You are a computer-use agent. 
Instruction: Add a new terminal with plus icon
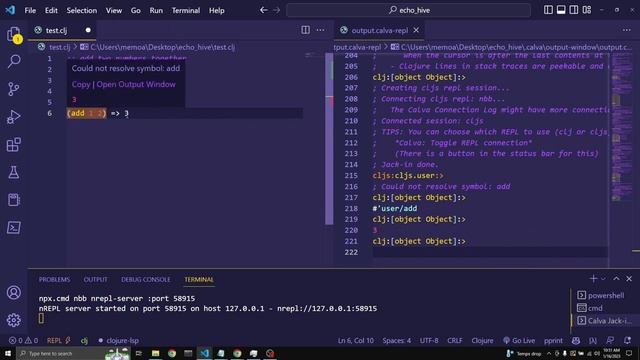click(593, 279)
